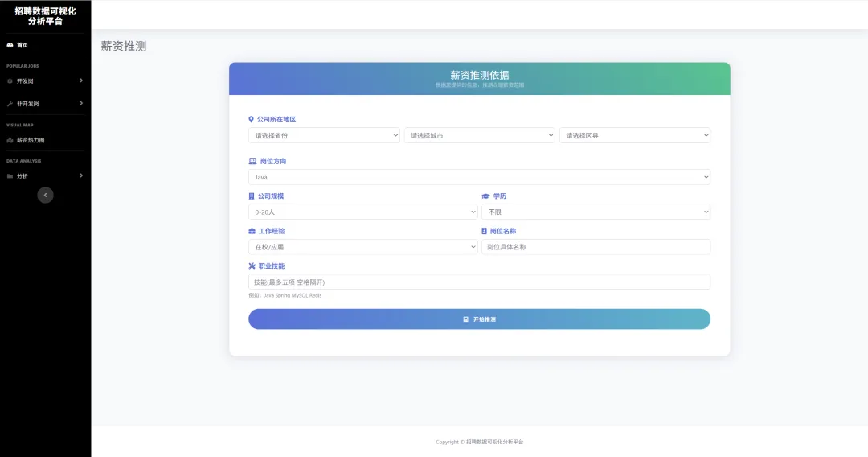This screenshot has width=868, height=457.
Task: Click the badge icon beside 岗位名称
Action: pos(484,231)
